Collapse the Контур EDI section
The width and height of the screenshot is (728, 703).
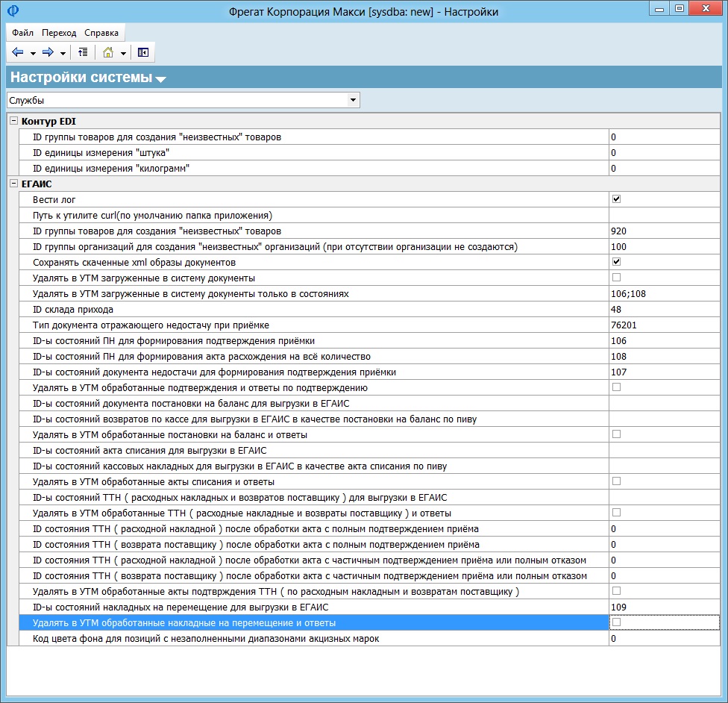(14, 121)
